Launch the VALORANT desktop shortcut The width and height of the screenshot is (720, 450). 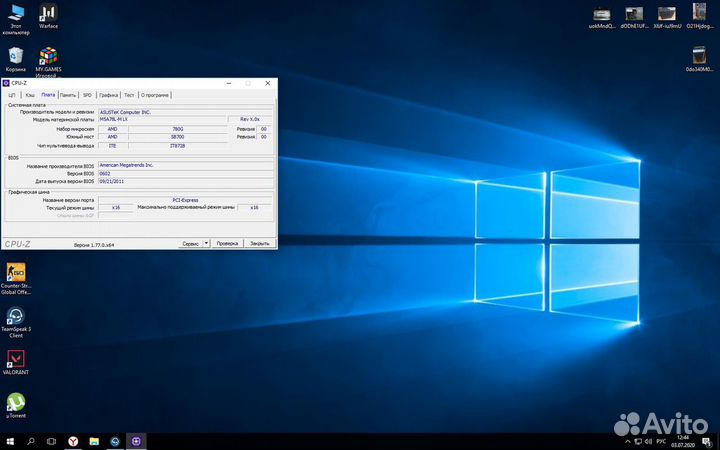click(x=16, y=362)
